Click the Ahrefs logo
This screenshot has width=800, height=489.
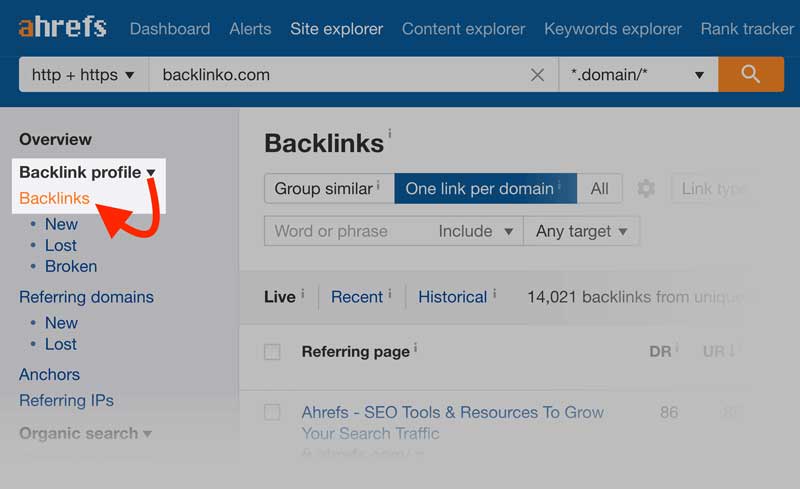[62, 27]
